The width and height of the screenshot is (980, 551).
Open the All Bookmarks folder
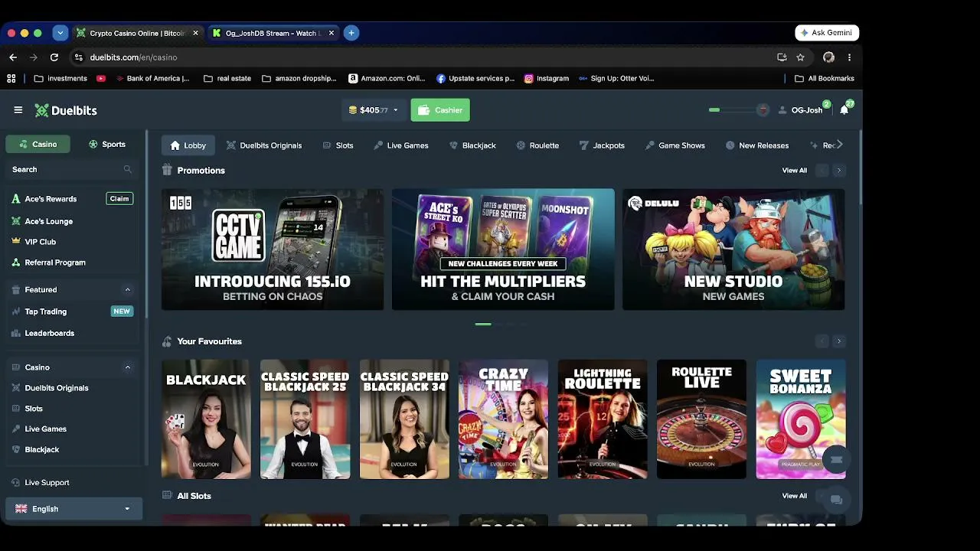825,78
